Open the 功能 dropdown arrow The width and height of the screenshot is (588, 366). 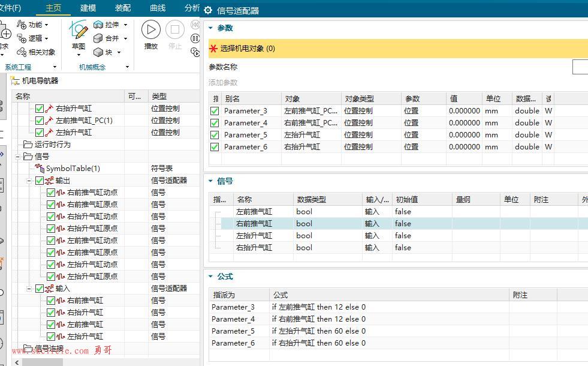47,25
